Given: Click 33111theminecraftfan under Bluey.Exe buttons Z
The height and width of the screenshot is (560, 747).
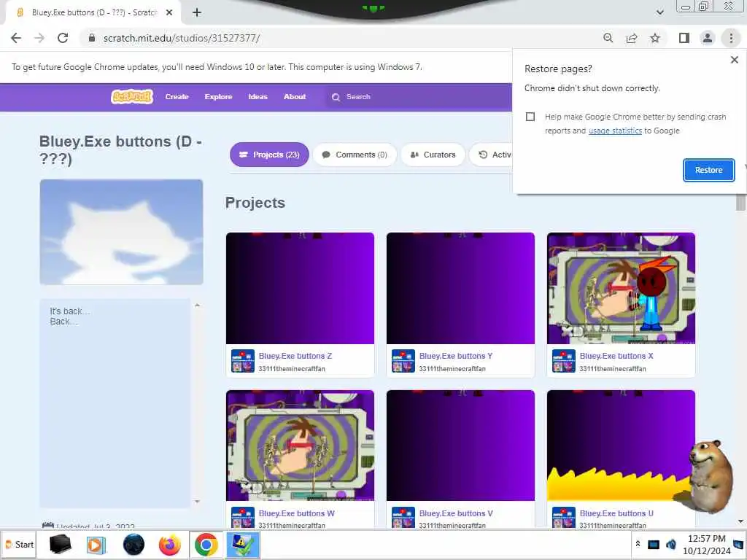Looking at the screenshot, I should 292,368.
